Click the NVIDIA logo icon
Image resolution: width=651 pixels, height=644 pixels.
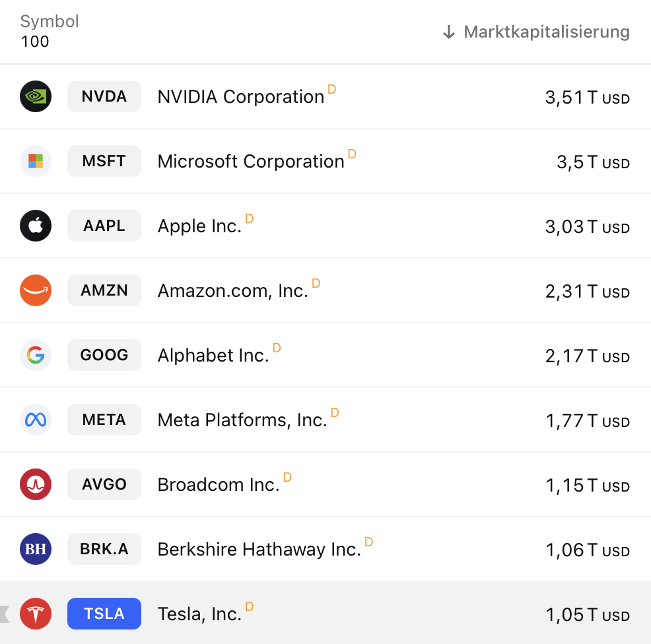click(36, 96)
